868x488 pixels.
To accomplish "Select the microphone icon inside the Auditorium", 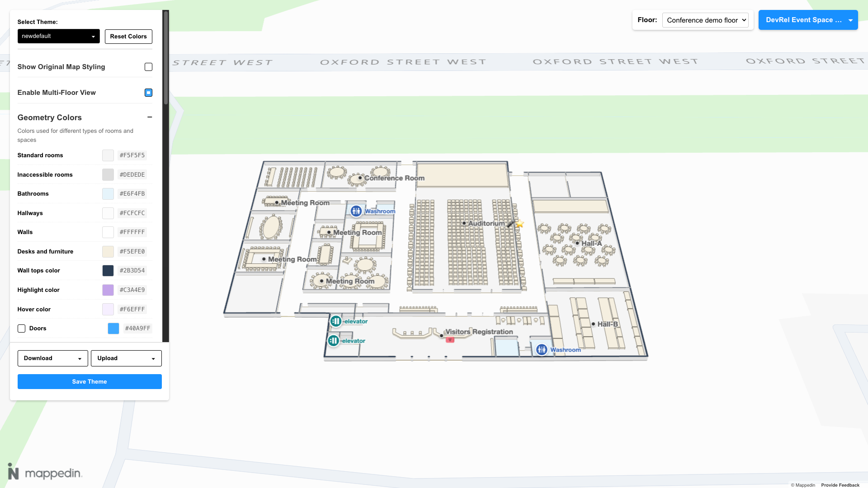I will [510, 223].
